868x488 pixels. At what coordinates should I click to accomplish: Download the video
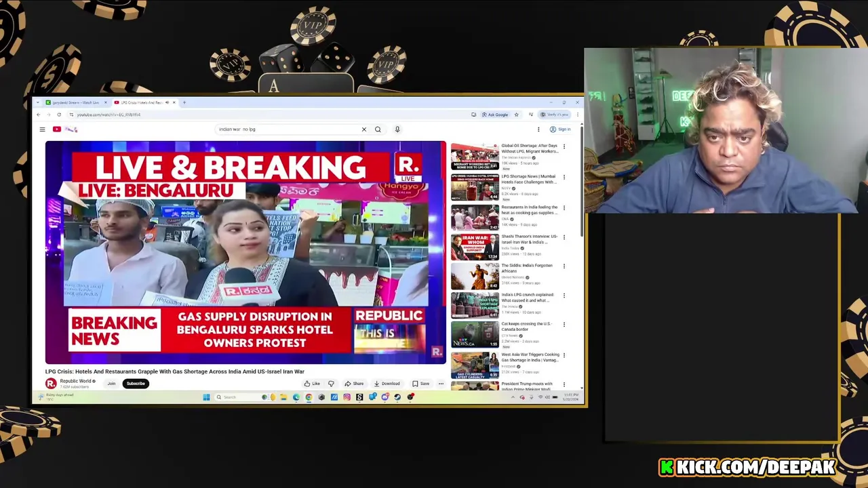coord(387,384)
